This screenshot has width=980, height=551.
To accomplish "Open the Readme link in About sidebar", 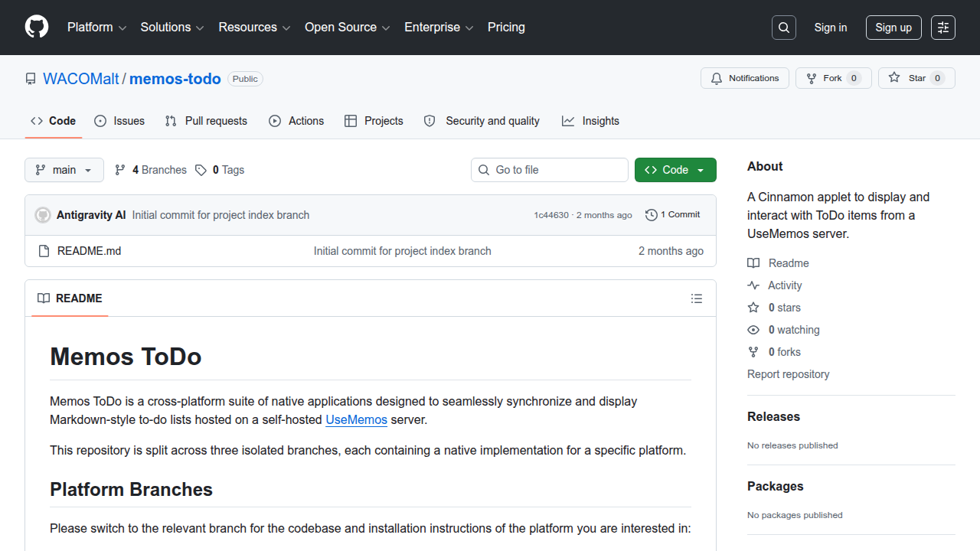I will [x=789, y=263].
